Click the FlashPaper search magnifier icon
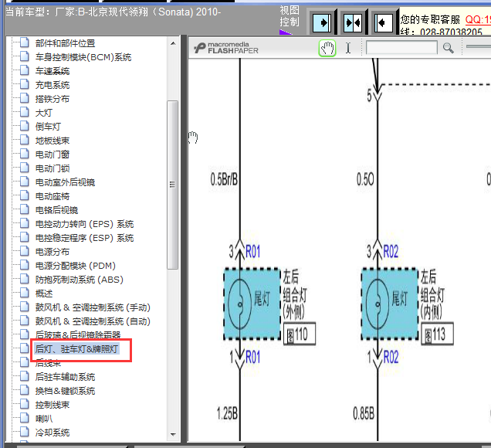 pyautogui.click(x=448, y=48)
